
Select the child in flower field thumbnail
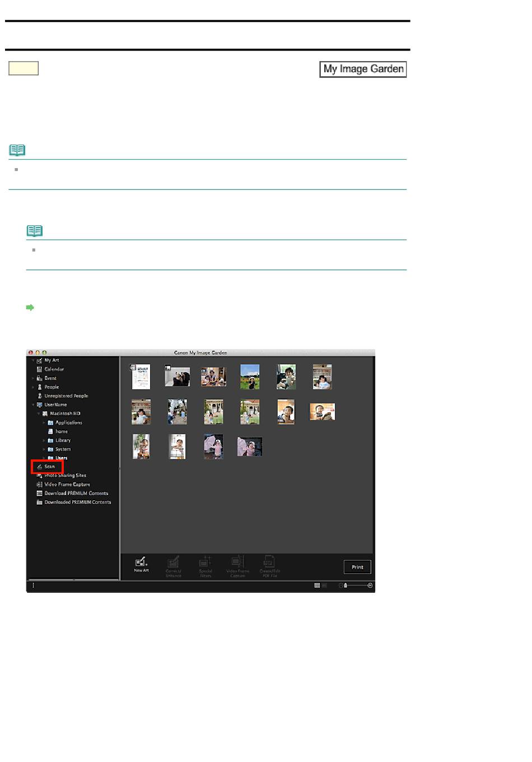click(x=250, y=377)
